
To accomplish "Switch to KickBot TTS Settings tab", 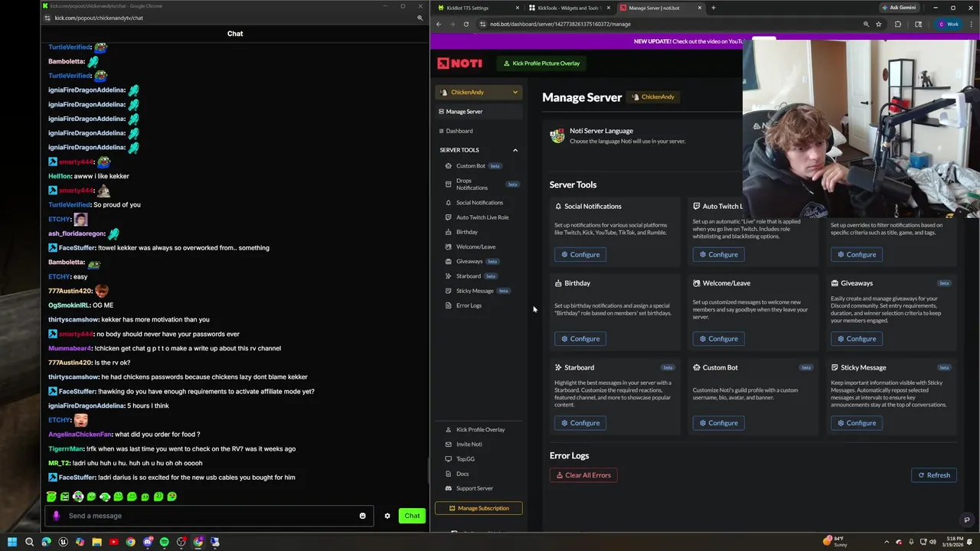I will (479, 8).
